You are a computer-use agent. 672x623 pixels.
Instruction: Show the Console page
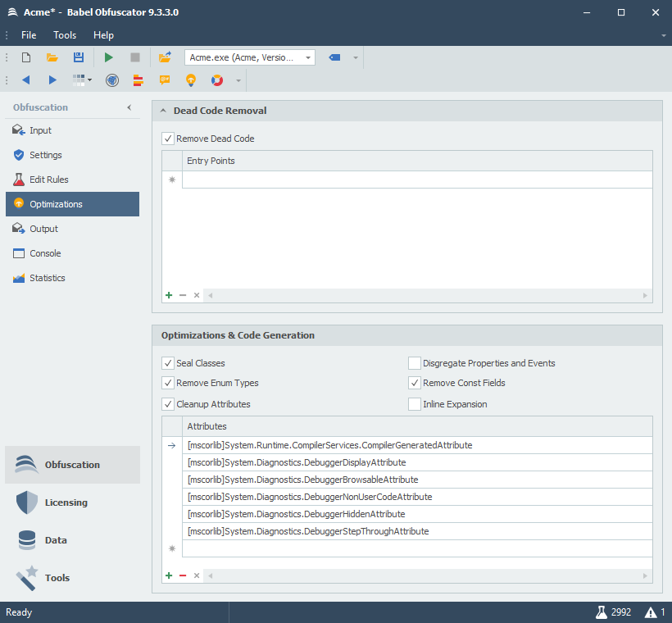click(x=72, y=253)
